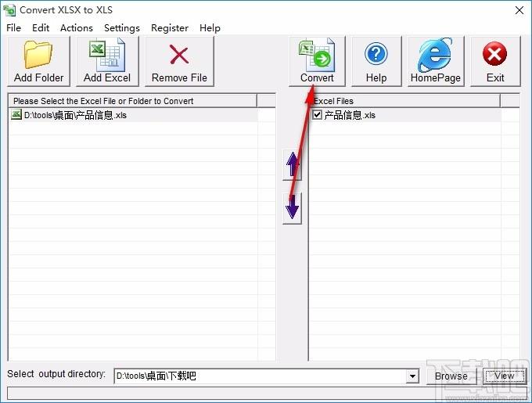Close the Convert XLSX to XLS window
Viewport: 532px width, 403px height.
(519, 10)
